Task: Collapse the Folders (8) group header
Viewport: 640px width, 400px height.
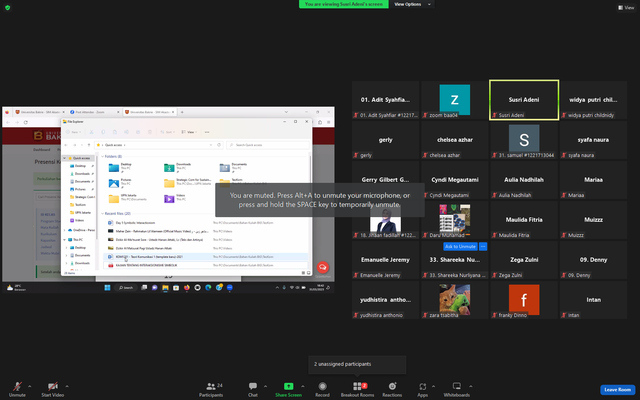Action: click(102, 156)
